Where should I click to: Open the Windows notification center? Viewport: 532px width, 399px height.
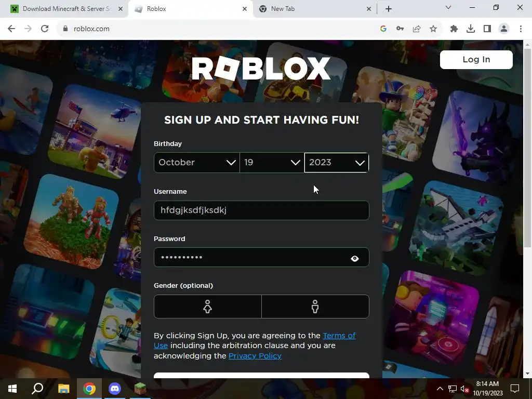point(515,389)
